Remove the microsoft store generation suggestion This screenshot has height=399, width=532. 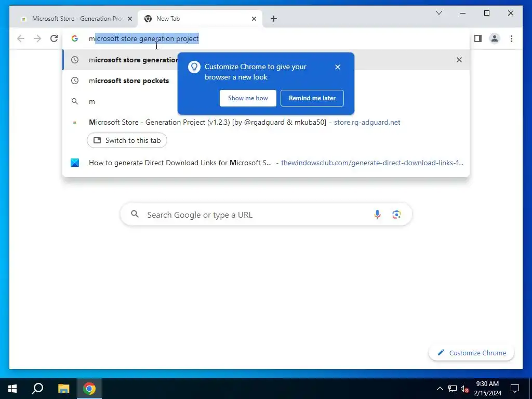[x=459, y=60]
